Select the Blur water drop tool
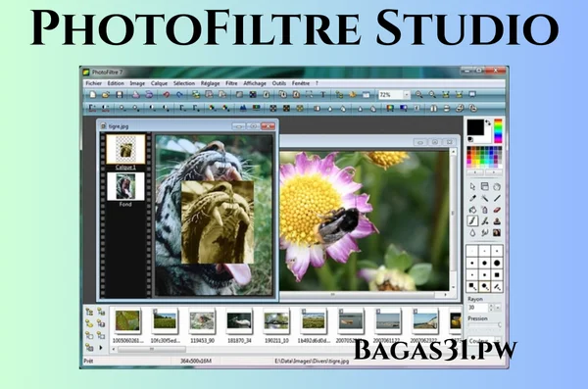Image resolution: width=588 pixels, height=389 pixels. click(472, 233)
